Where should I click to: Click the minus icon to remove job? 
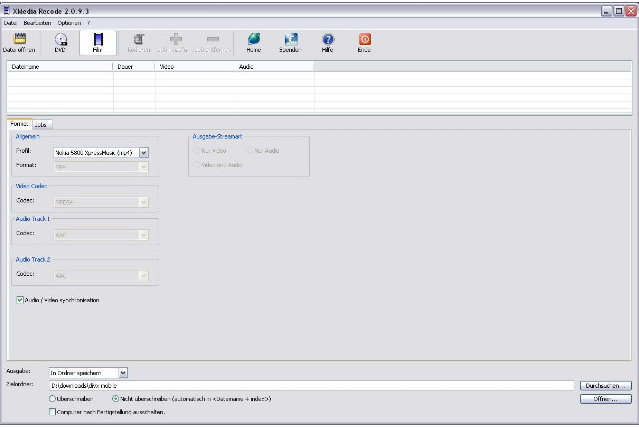(x=213, y=39)
